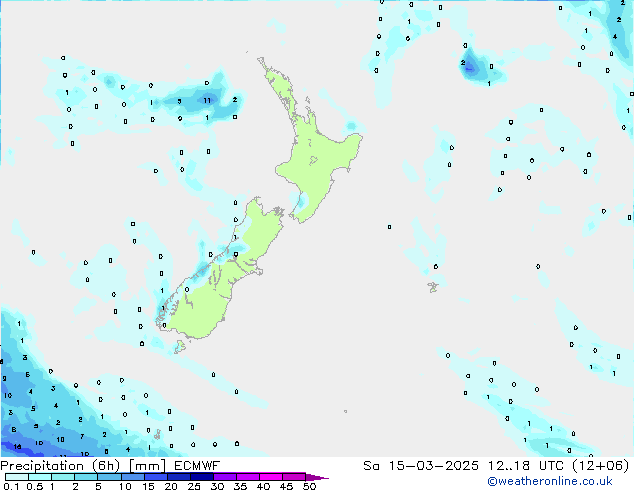Click the "Sa 15-03-2025" date text
Image resolution: width=634 pixels, height=490 pixels.
pyautogui.click(x=421, y=466)
